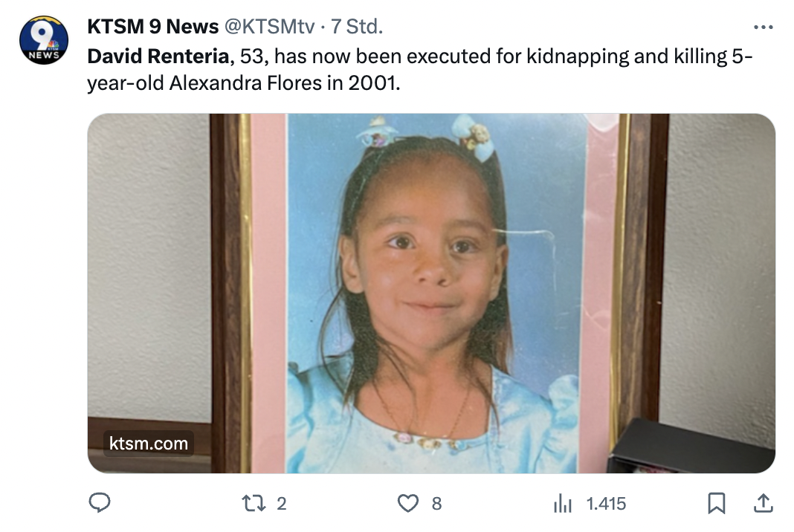This screenshot has height=532, width=794.
Task: Open the KTSM 9 News display name
Action: pos(152,26)
